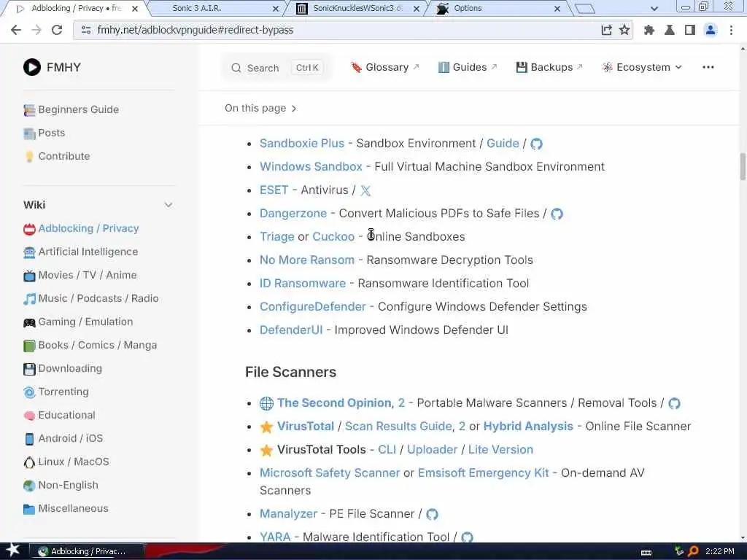Click the taskbar start star icon
Screen dimensions: 747x560
[x=12, y=551]
